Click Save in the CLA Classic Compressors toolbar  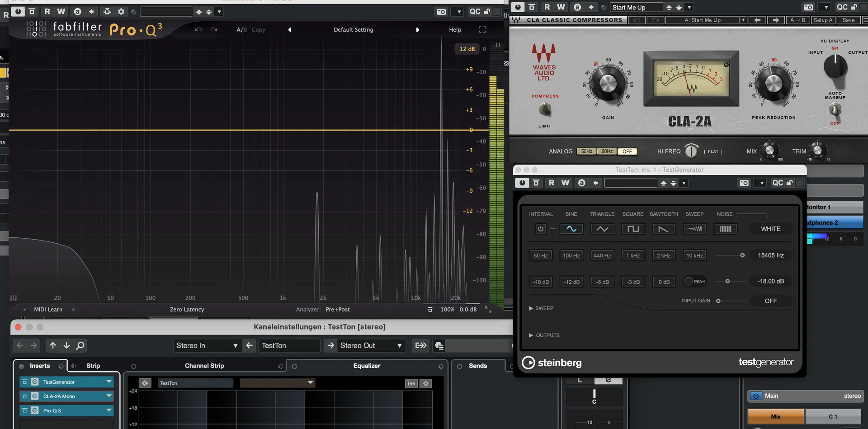point(849,20)
